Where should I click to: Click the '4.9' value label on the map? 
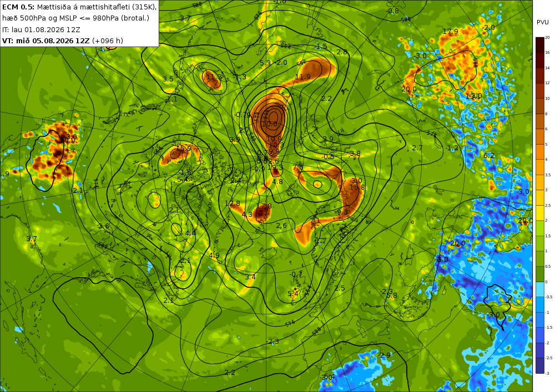214,255
